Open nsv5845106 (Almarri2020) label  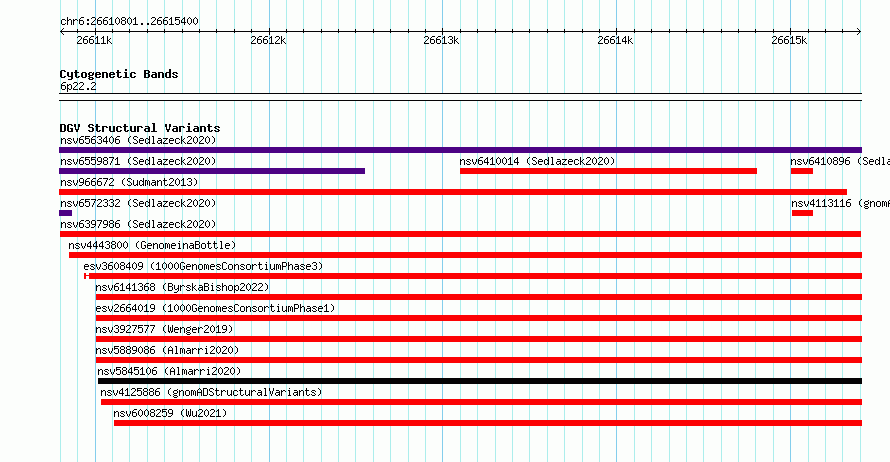(x=169, y=371)
